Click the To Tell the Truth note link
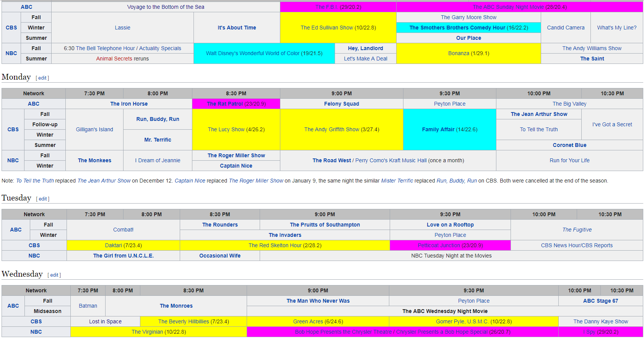Screen dimensions: 644x344 35,181
